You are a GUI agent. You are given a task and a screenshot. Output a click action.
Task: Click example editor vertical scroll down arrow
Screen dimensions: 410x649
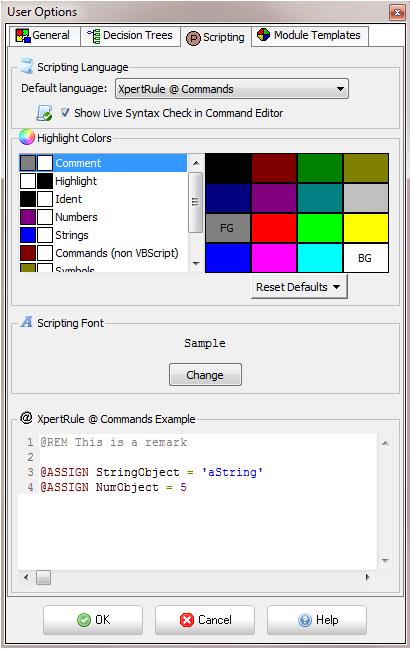[385, 560]
